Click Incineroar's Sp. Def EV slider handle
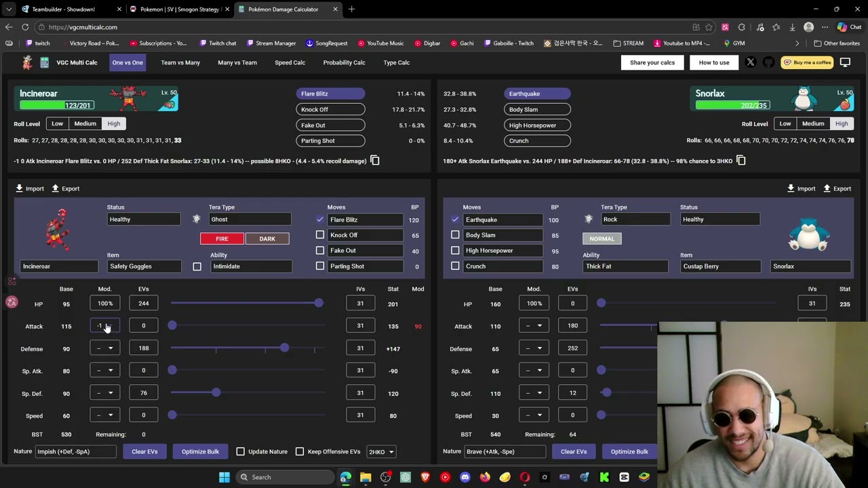This screenshot has height=488, width=868. [216, 392]
